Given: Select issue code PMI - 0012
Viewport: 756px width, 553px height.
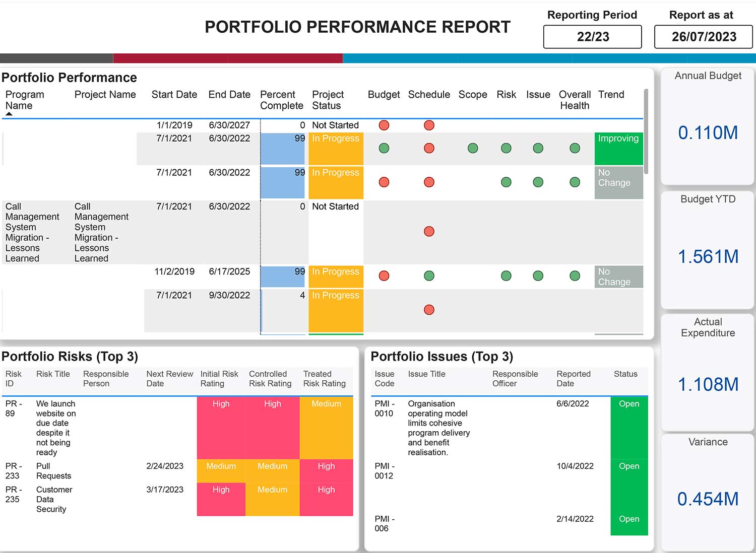Looking at the screenshot, I should pyautogui.click(x=385, y=471).
